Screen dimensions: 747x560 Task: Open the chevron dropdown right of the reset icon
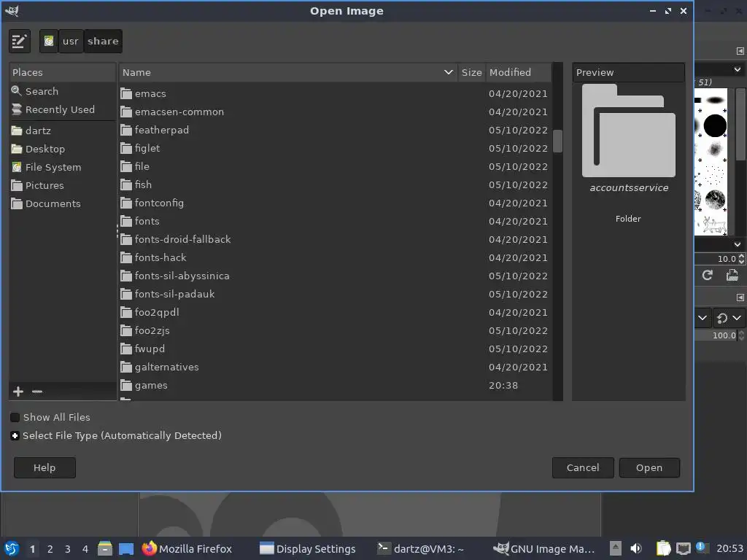pos(737,318)
